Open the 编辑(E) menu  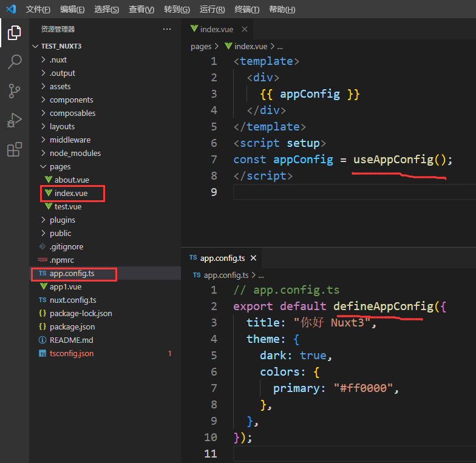pos(72,10)
